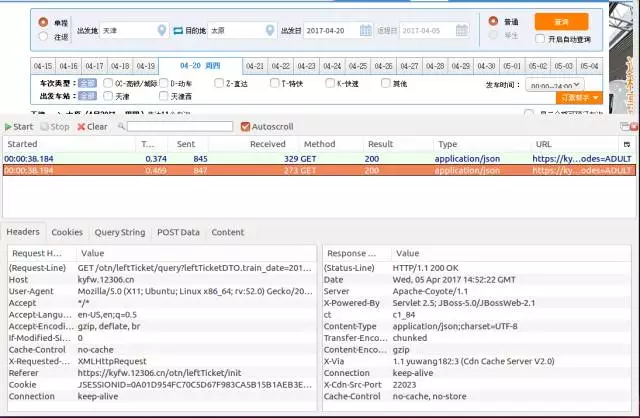640x418 pixels.
Task: Toggle the Autoscroll checkbox
Action: tap(245, 127)
